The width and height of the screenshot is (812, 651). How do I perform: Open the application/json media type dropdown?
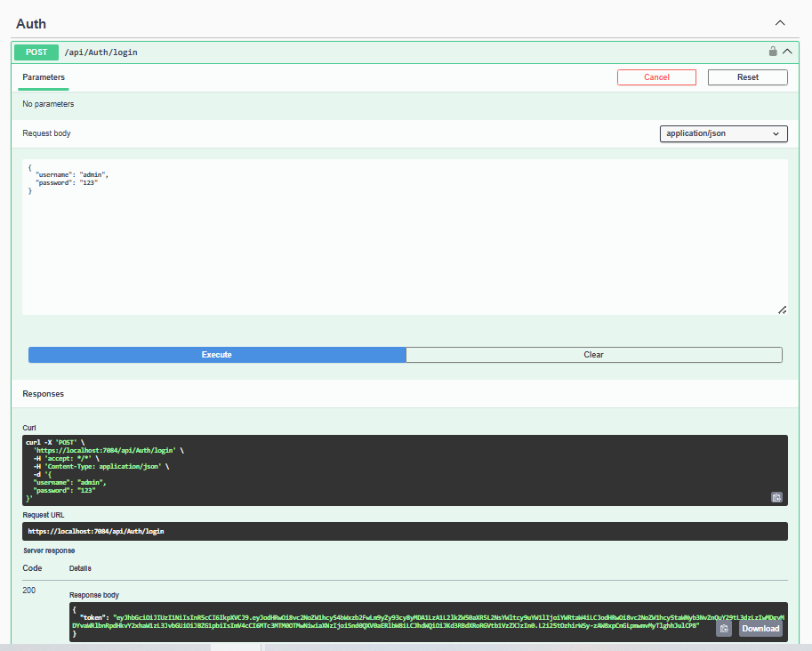(x=722, y=133)
